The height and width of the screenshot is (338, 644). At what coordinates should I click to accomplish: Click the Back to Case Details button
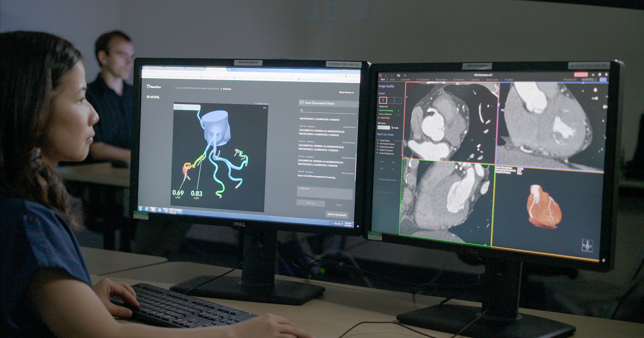click(x=337, y=214)
